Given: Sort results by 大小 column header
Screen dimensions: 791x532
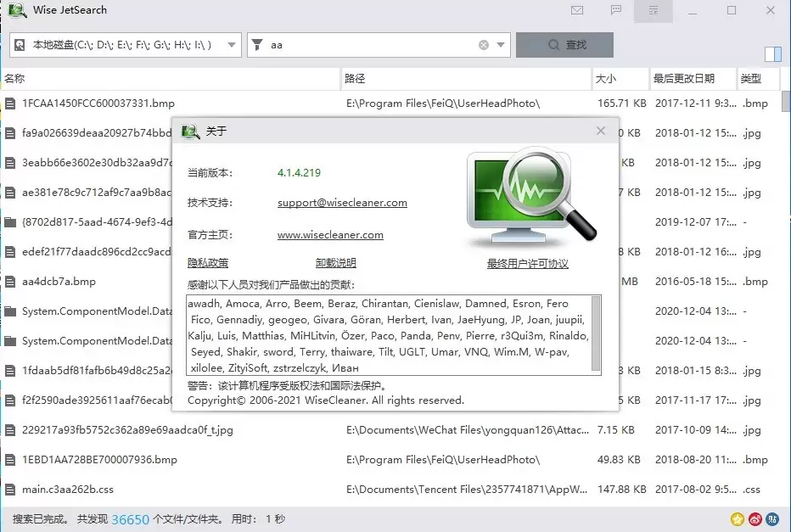Looking at the screenshot, I should point(621,79).
